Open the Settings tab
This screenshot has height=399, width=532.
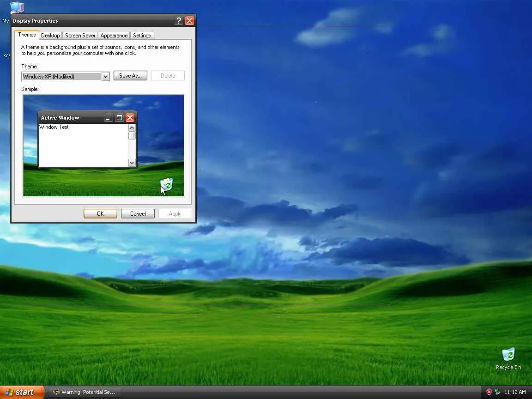pyautogui.click(x=142, y=35)
